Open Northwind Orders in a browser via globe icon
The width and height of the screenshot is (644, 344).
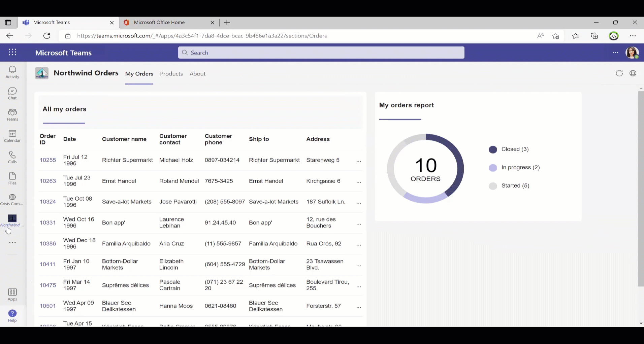(633, 73)
